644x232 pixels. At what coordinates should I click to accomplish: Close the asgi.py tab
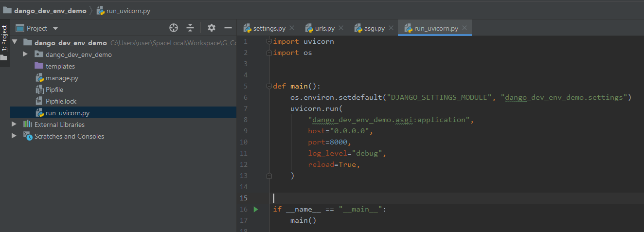click(391, 28)
